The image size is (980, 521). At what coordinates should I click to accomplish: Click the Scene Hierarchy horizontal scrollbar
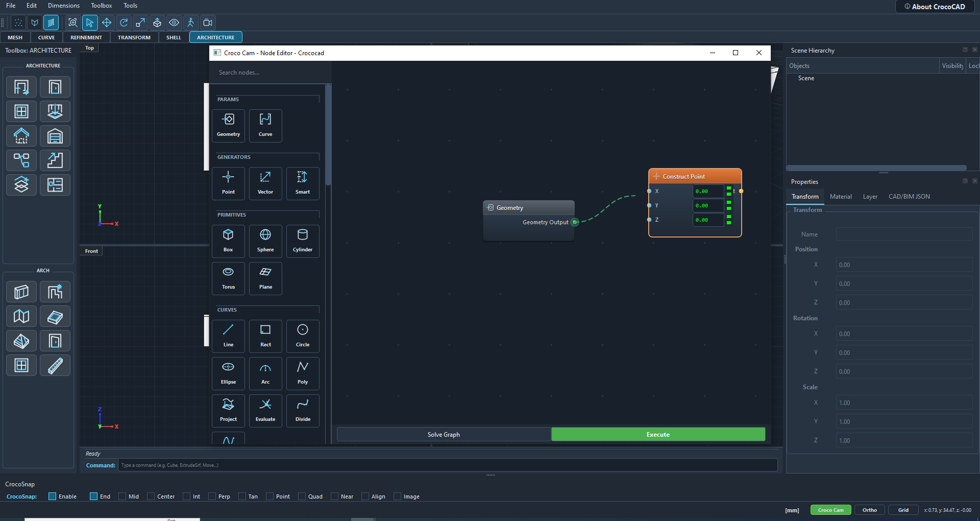[x=876, y=168]
